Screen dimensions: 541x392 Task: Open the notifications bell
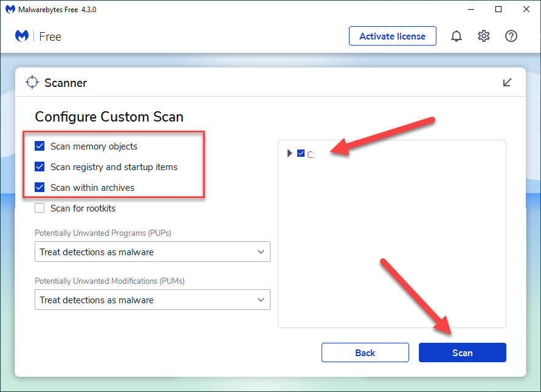click(456, 36)
